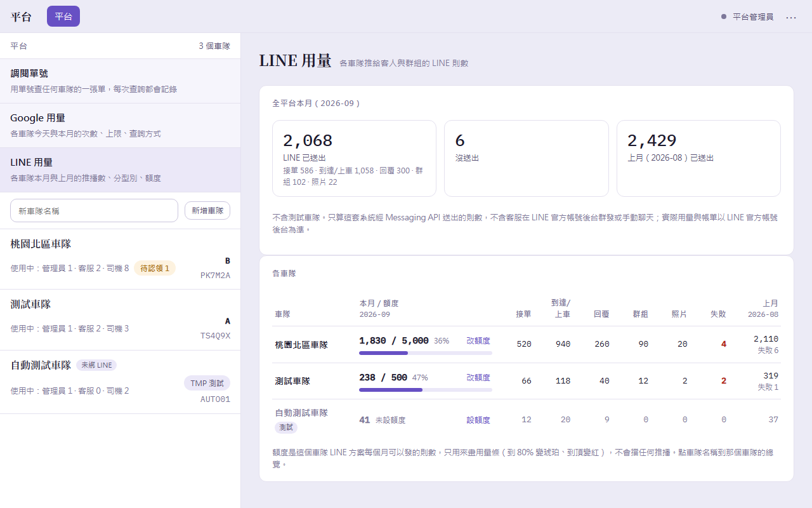The image size is (812, 508).
Task: Click the 2,429 上月已送出 card
Action: 698,159
